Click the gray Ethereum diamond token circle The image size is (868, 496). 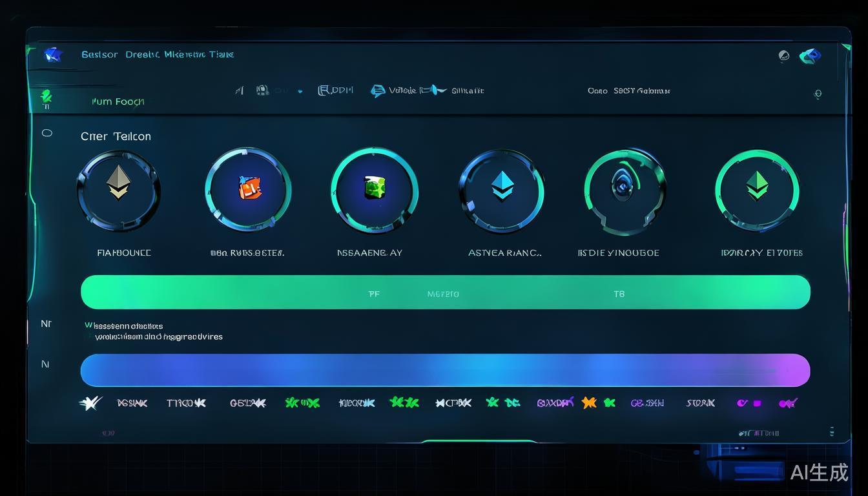click(118, 191)
